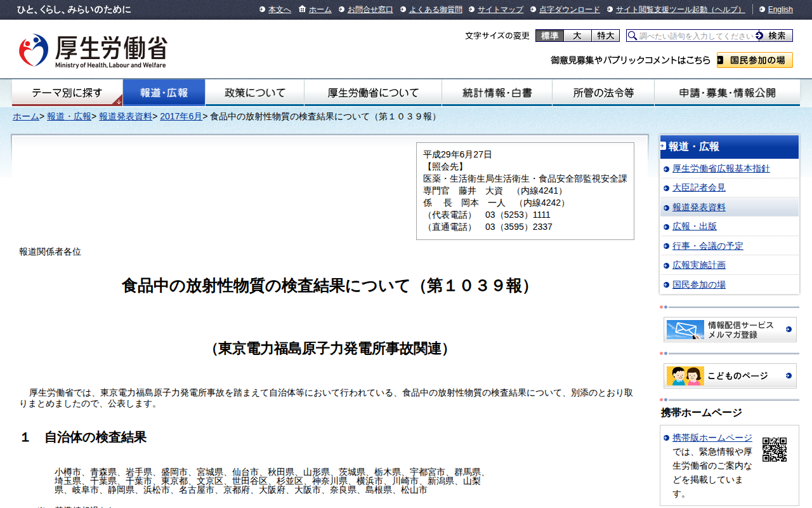
Task: Select 報道・広報 nav tab
Action: coord(164,93)
